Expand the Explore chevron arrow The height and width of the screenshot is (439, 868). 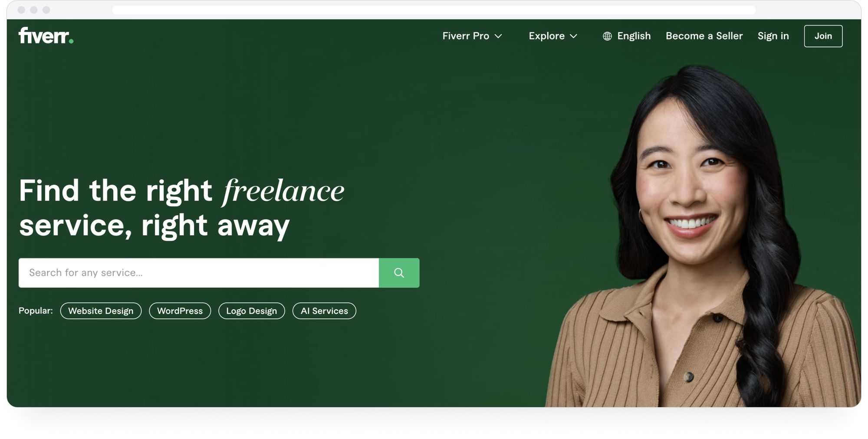[573, 36]
